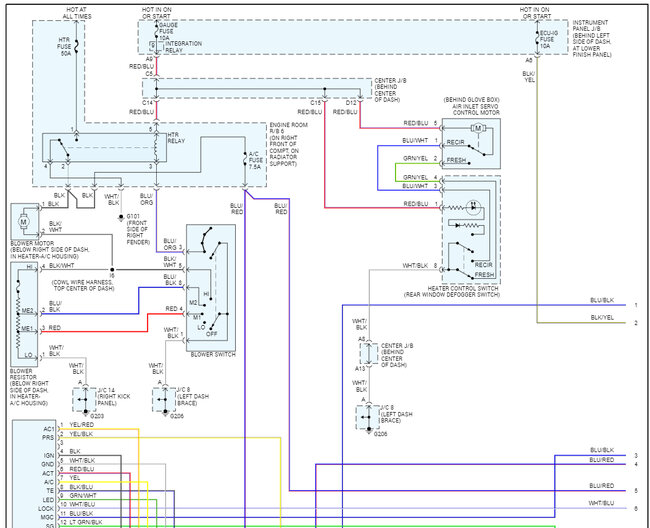Image resolution: width=650 pixels, height=528 pixels.
Task: Select the 'INTEGRATION RELAY' label
Action: pos(183,46)
